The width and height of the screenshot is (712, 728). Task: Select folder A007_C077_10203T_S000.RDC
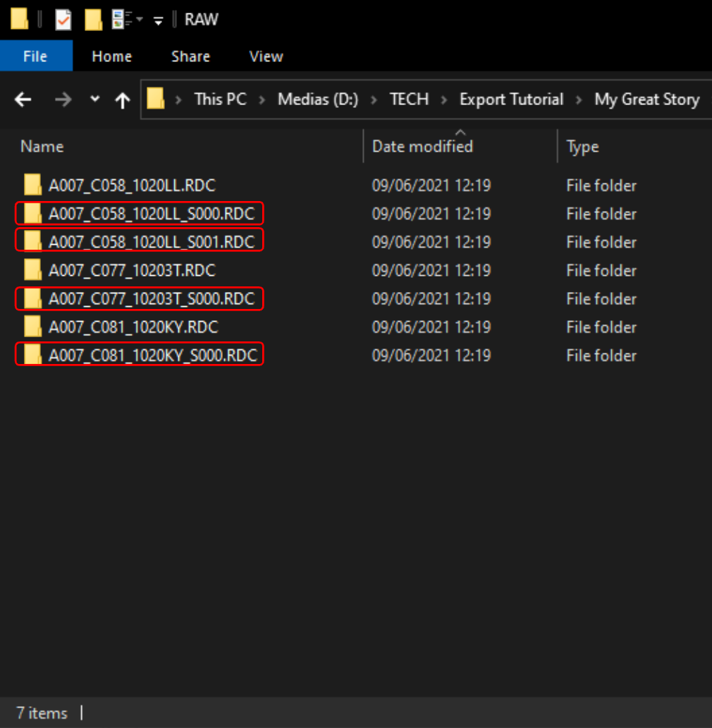(x=152, y=298)
